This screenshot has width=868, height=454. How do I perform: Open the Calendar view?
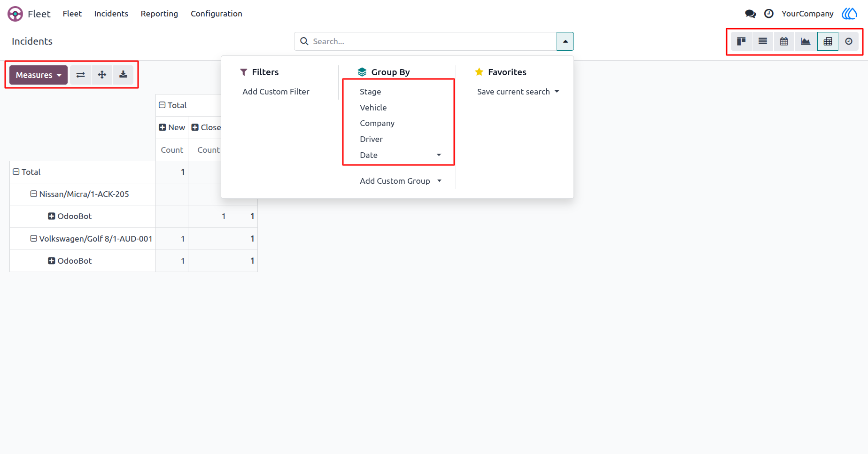pos(784,41)
